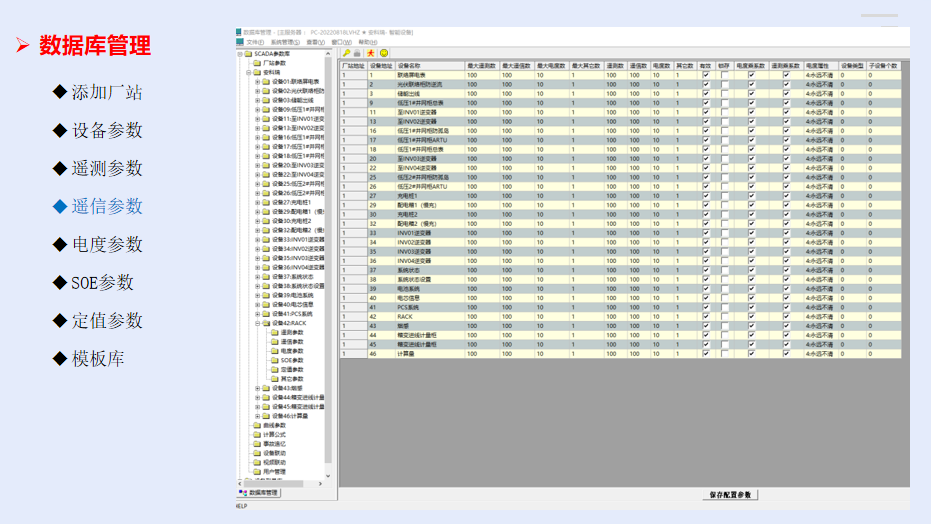Click the padlock icon in toolbar
The height and width of the screenshot is (524, 931).
tap(358, 52)
